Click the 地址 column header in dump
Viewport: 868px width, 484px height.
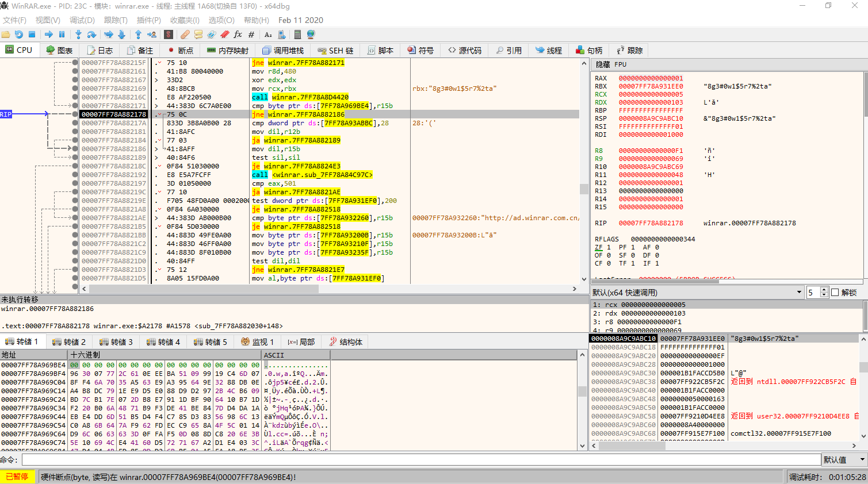(34, 355)
